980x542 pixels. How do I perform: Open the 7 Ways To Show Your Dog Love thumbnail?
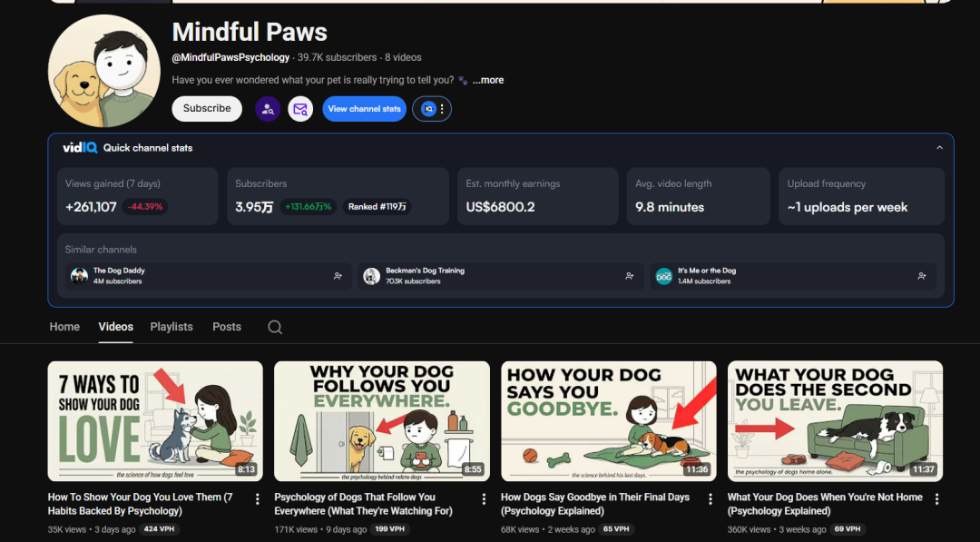pos(155,421)
